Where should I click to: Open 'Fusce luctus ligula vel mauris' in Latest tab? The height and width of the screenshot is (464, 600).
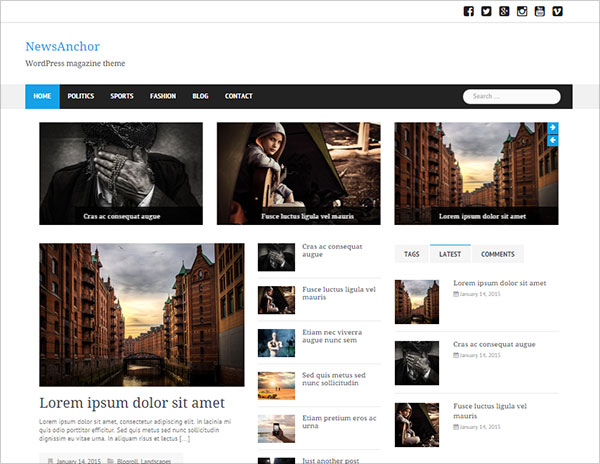490,410
